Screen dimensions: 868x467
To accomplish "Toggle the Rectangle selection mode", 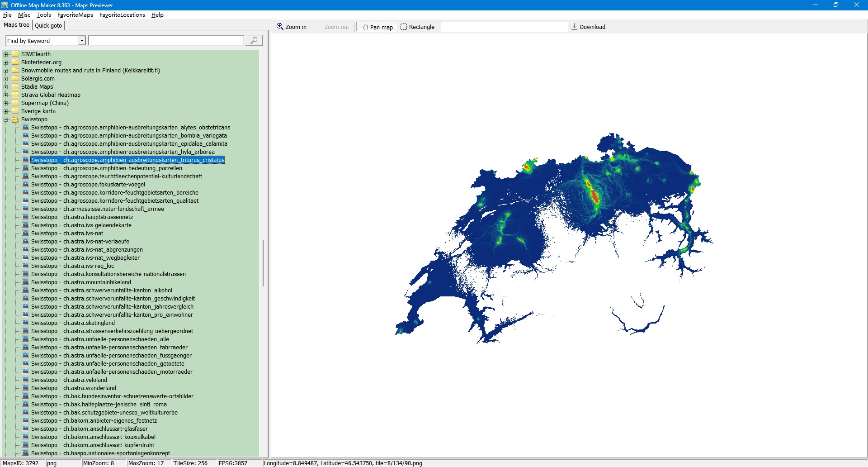I will 417,27.
